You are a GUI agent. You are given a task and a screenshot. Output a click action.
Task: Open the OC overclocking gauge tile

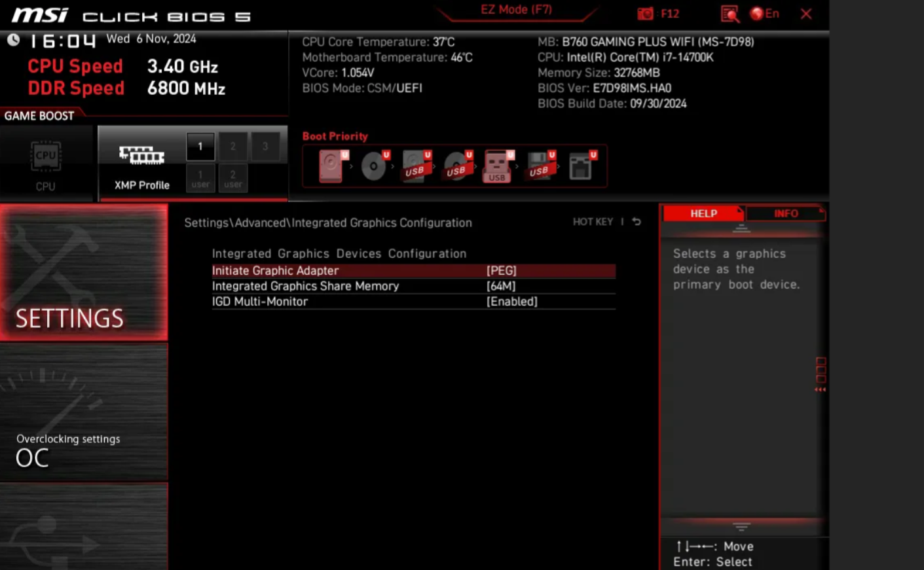point(84,412)
